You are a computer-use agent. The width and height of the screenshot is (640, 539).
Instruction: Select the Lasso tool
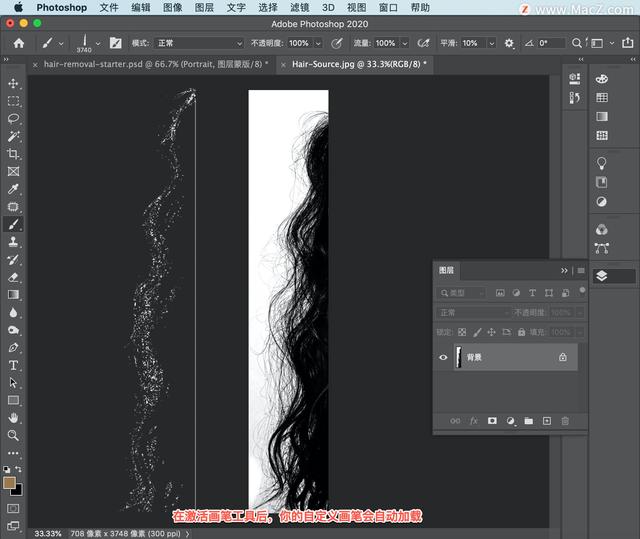(13, 119)
